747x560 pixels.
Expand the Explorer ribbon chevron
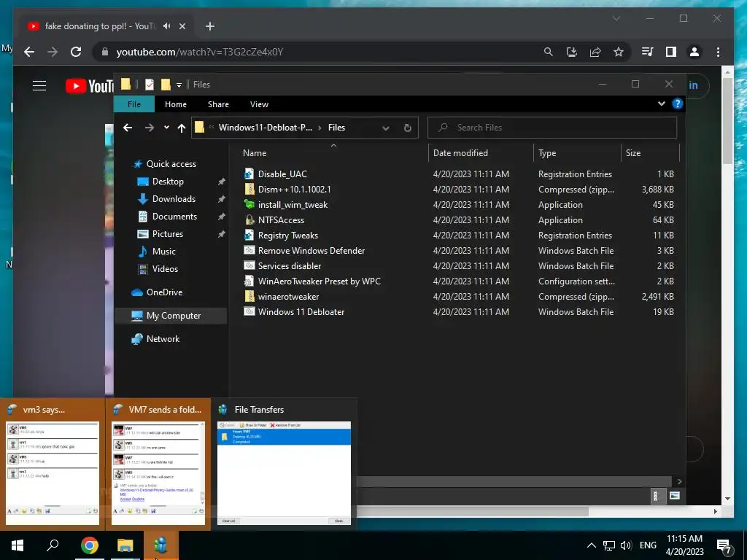(x=661, y=104)
